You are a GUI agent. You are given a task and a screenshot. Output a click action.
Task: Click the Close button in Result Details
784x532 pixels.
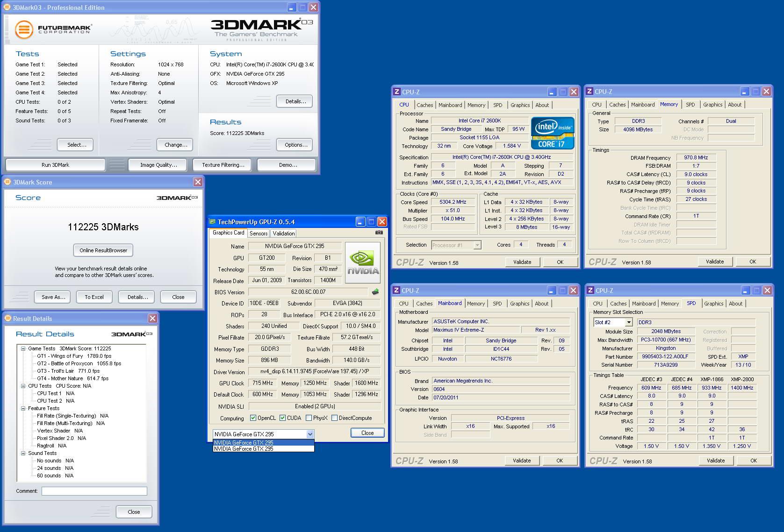coord(134,512)
